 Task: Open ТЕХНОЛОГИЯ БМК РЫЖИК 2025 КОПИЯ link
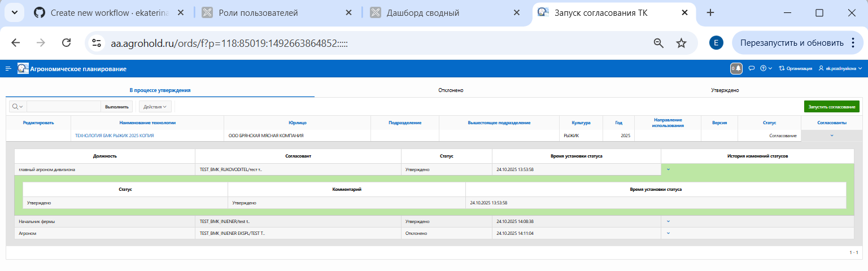click(x=115, y=135)
